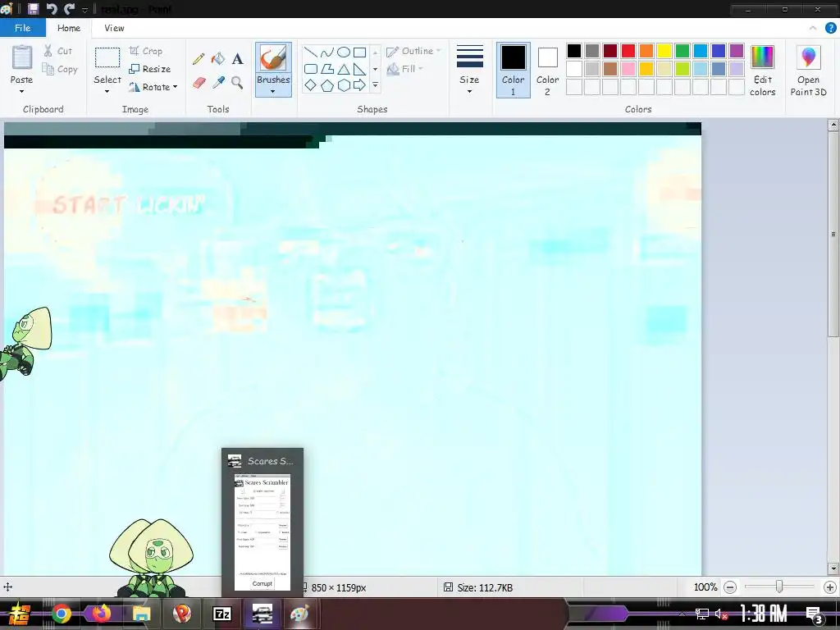840x630 pixels.
Task: Expand the Shapes gallery more arrow
Action: click(x=375, y=85)
